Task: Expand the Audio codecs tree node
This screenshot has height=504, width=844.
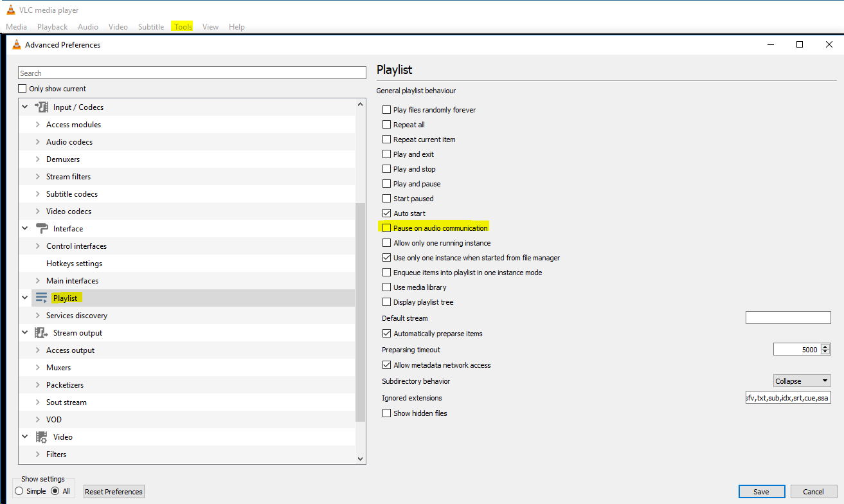Action: click(38, 142)
